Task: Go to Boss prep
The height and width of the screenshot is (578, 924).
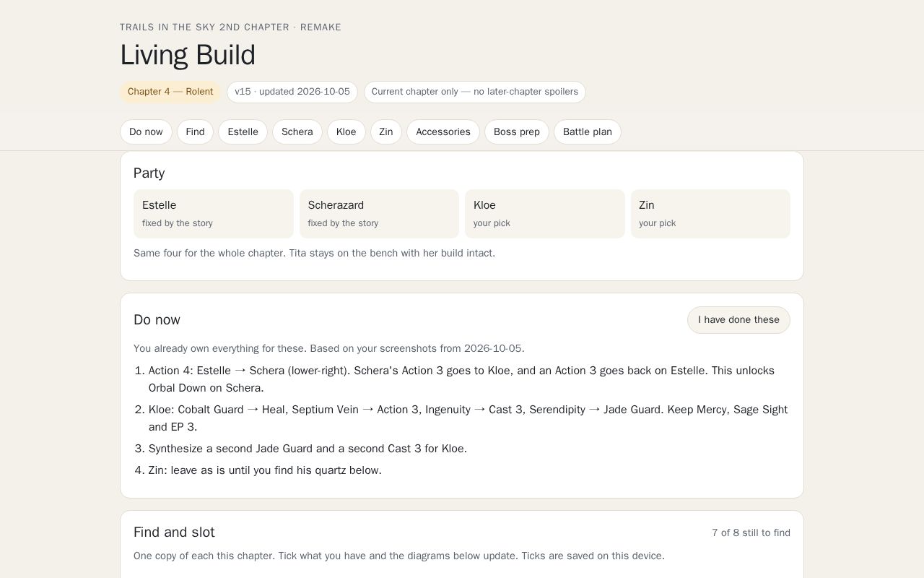Action: click(x=517, y=132)
